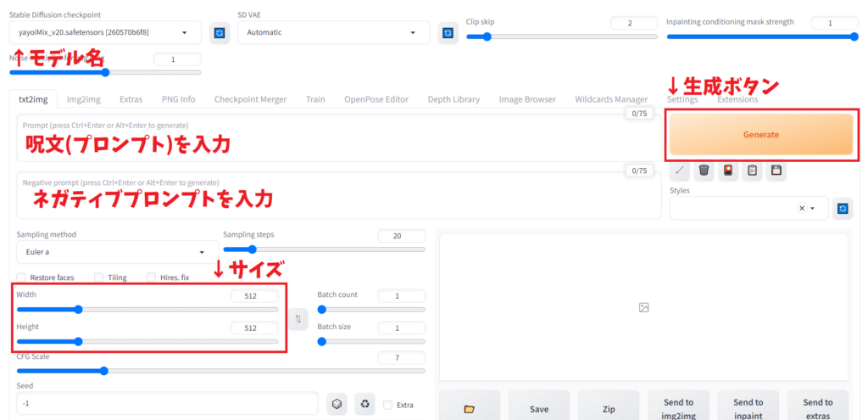Adjust the Sampling steps slider
Image resolution: width=868 pixels, height=420 pixels.
pyautogui.click(x=325, y=249)
